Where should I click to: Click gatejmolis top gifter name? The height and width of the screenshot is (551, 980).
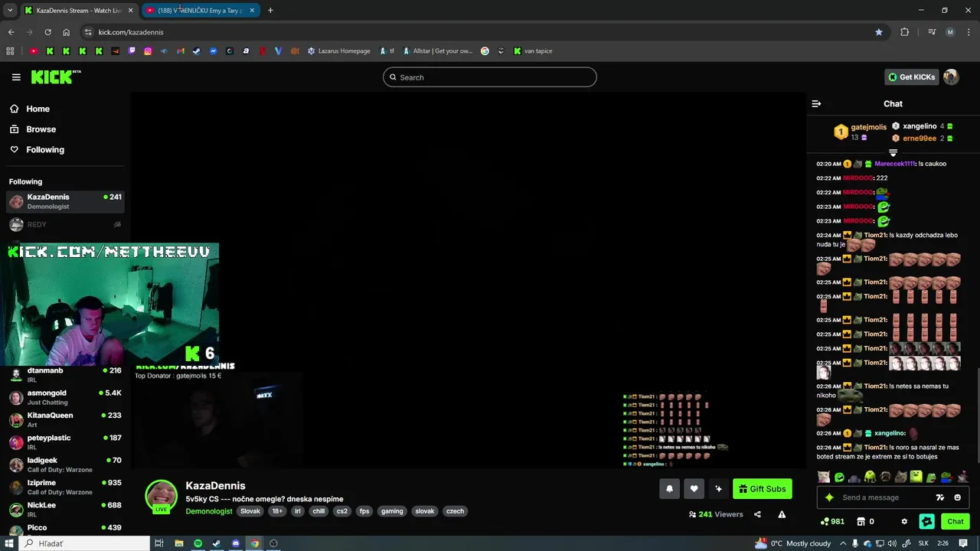tap(868, 127)
